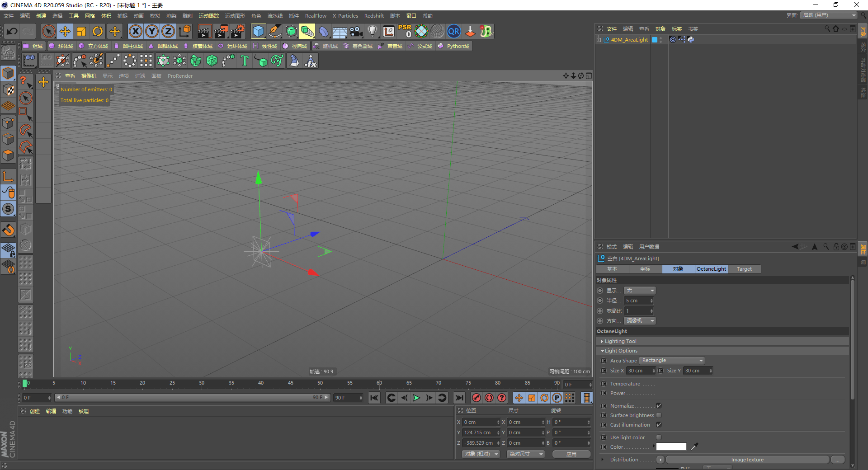Click the white light Color swatch
Image resolution: width=868 pixels, height=470 pixels.
pos(671,446)
